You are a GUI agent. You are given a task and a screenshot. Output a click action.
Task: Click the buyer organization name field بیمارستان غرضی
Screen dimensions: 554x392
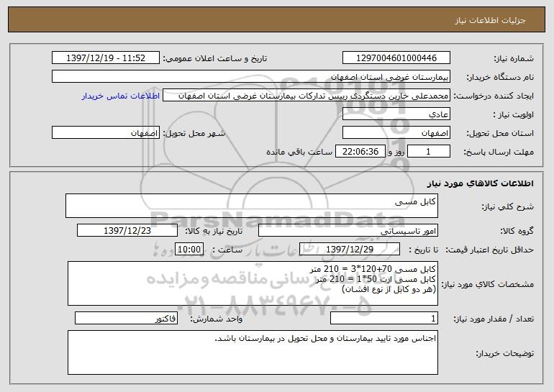point(251,76)
